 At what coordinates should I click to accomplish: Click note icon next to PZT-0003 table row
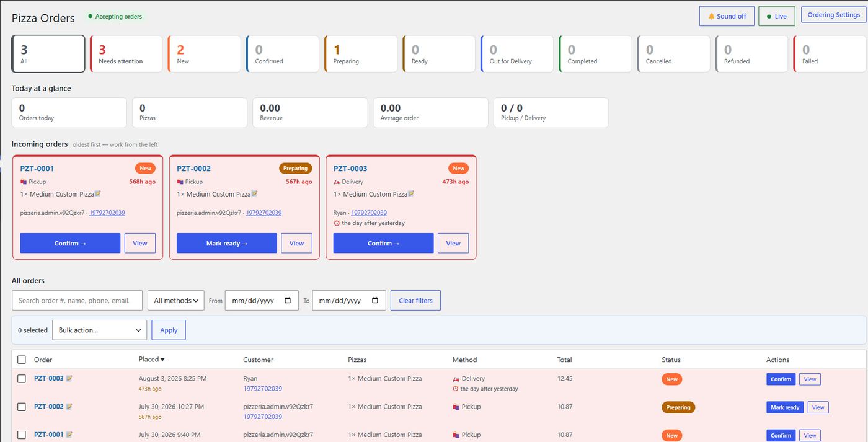(x=69, y=378)
